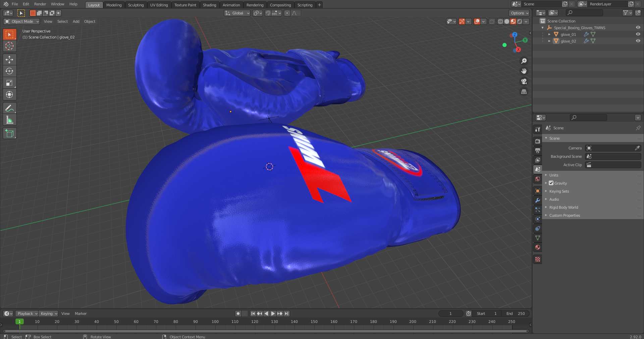The width and height of the screenshot is (644, 339).
Task: Toggle X-Ray mode
Action: (x=492, y=21)
